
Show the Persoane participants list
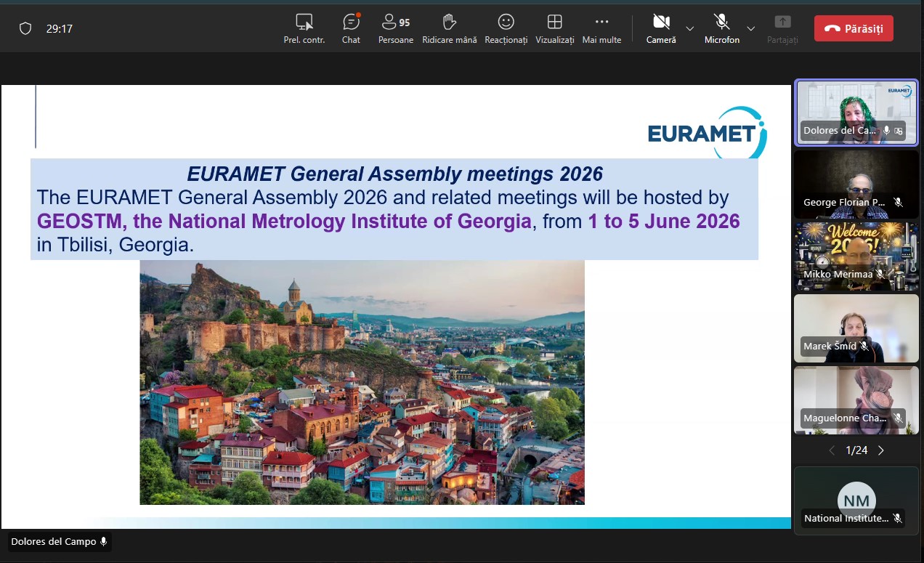click(395, 28)
